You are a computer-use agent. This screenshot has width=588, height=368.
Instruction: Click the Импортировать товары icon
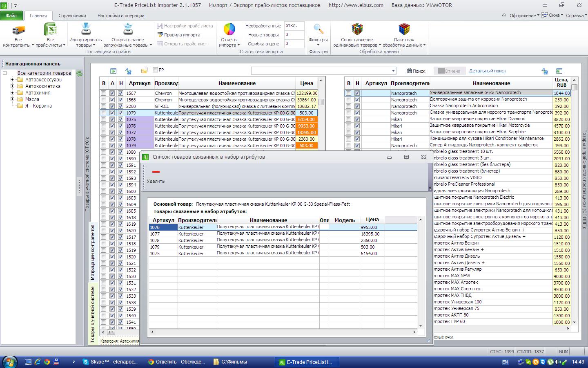(x=86, y=29)
